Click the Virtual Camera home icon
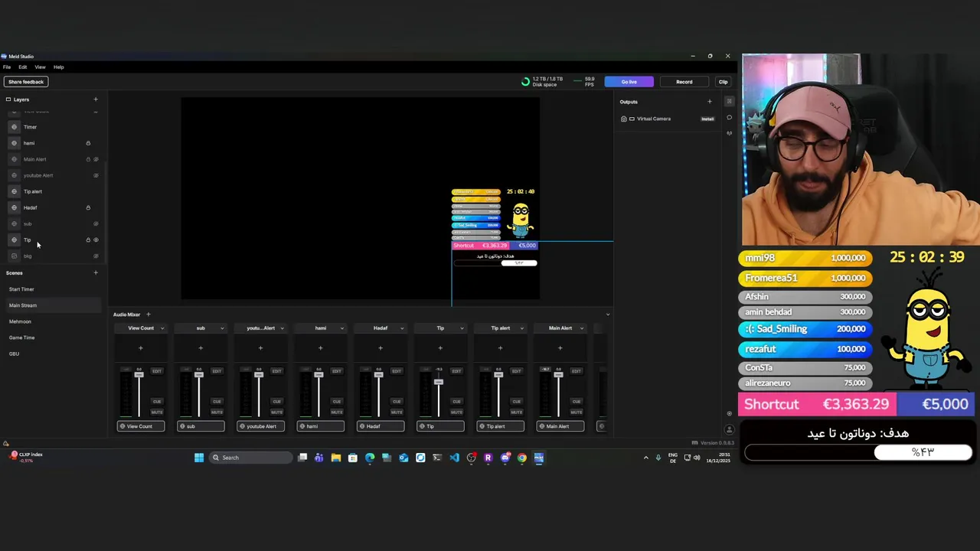The width and height of the screenshot is (980, 551). pyautogui.click(x=623, y=119)
